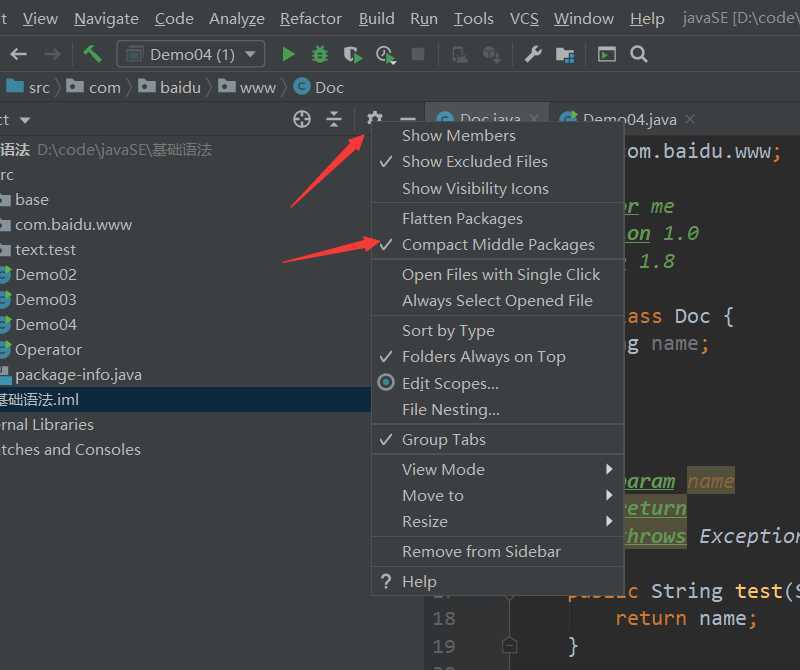800x670 pixels.
Task: Enable Flatten Packages option
Action: pos(498,219)
